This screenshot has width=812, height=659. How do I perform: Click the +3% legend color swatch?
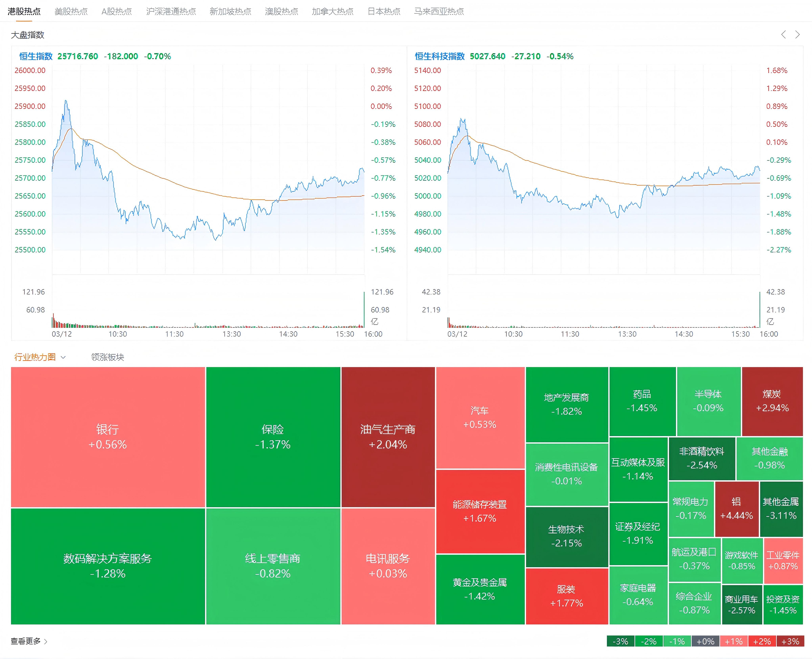(790, 641)
